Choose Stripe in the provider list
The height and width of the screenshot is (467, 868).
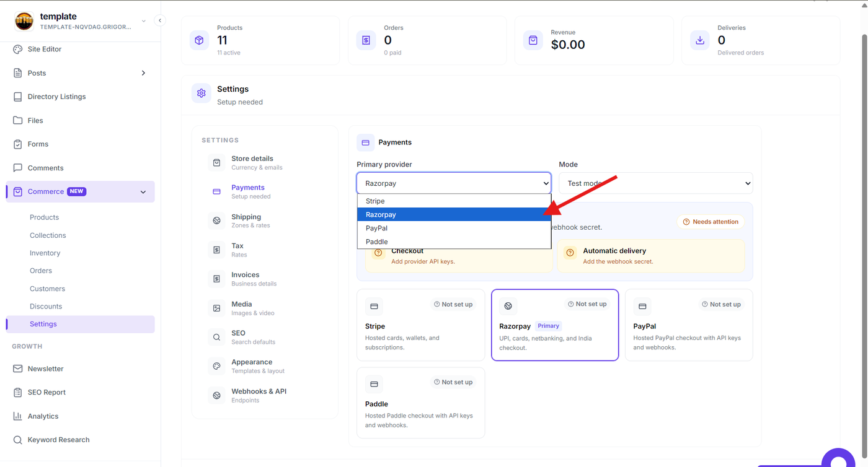pos(454,201)
